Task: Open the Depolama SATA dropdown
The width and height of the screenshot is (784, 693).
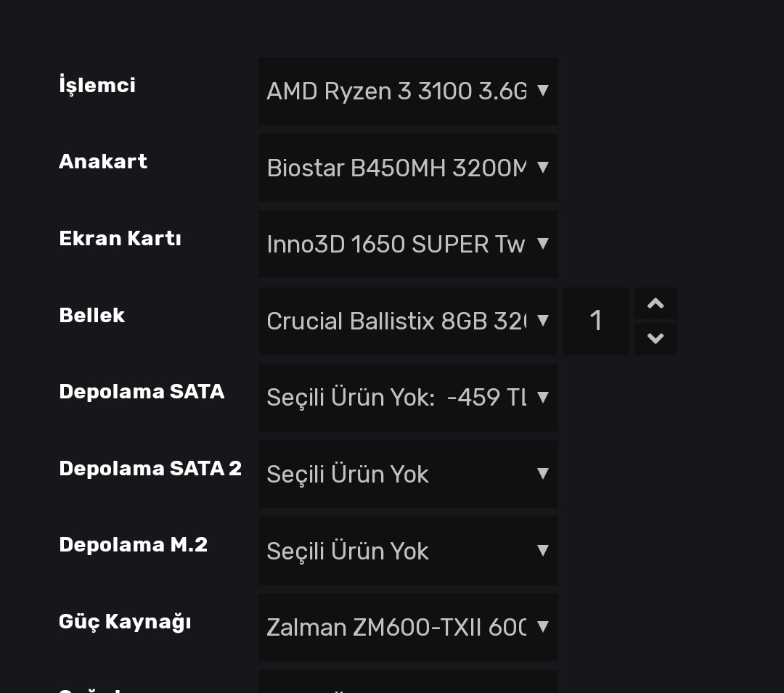Action: (396, 398)
